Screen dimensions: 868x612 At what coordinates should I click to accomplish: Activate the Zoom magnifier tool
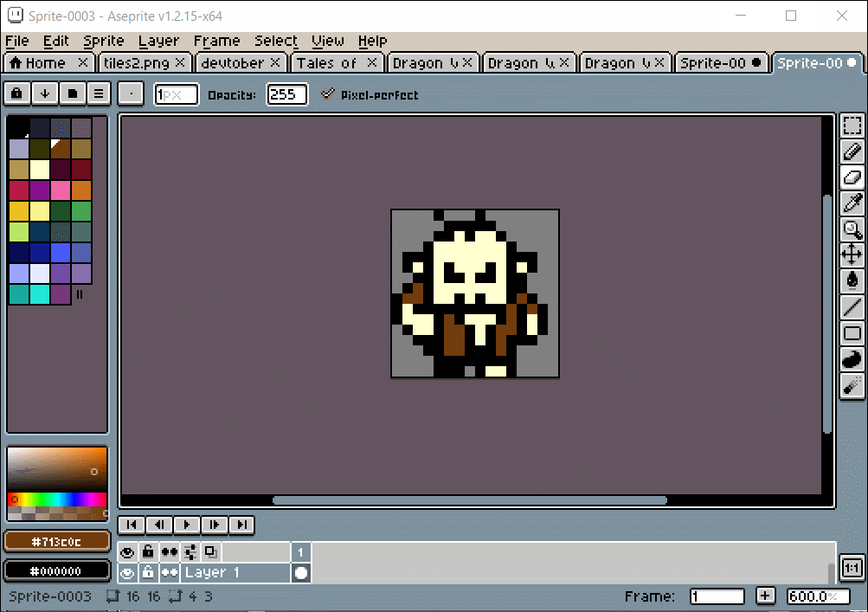click(852, 229)
